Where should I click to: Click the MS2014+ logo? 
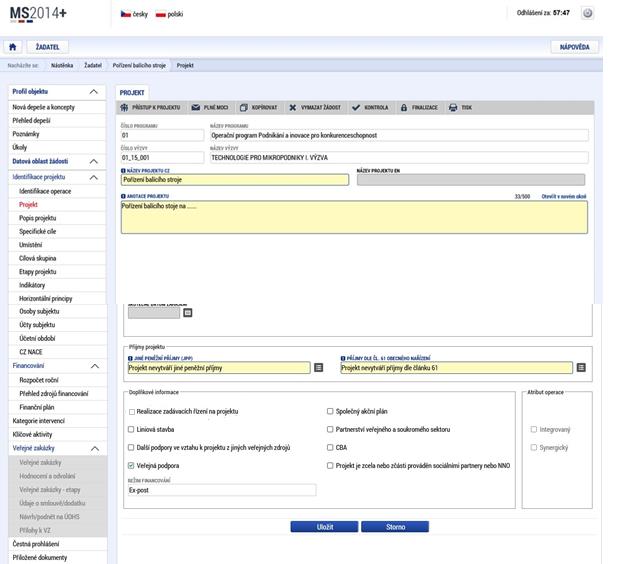38,14
